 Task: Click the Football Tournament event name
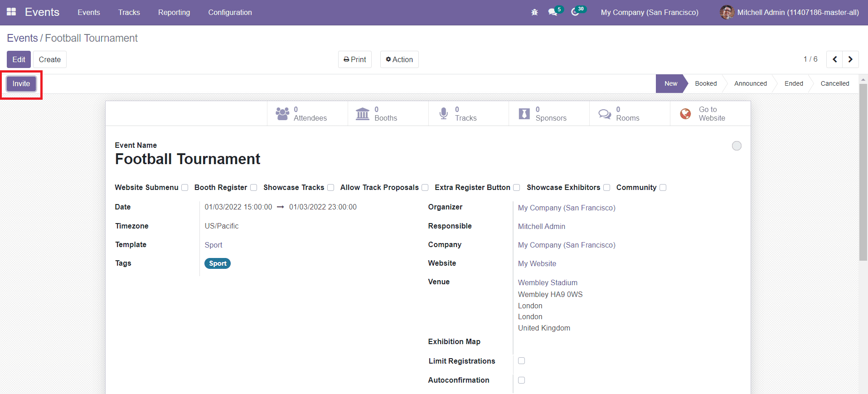188,159
